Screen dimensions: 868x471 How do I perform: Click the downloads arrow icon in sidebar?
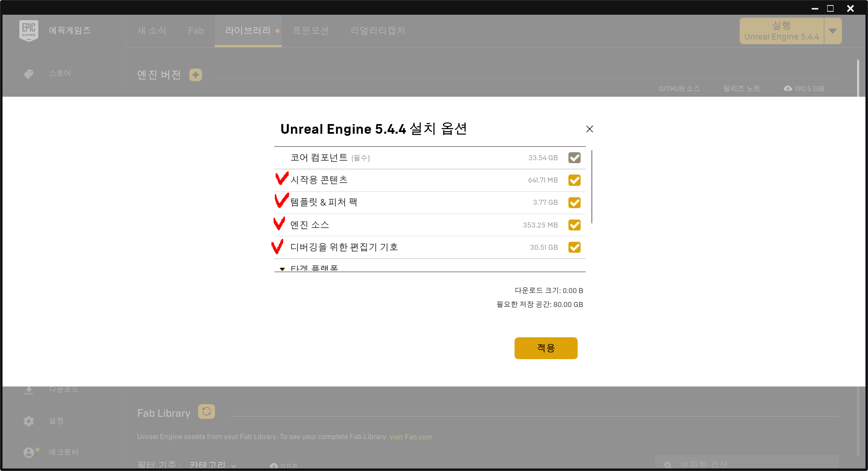coord(29,390)
